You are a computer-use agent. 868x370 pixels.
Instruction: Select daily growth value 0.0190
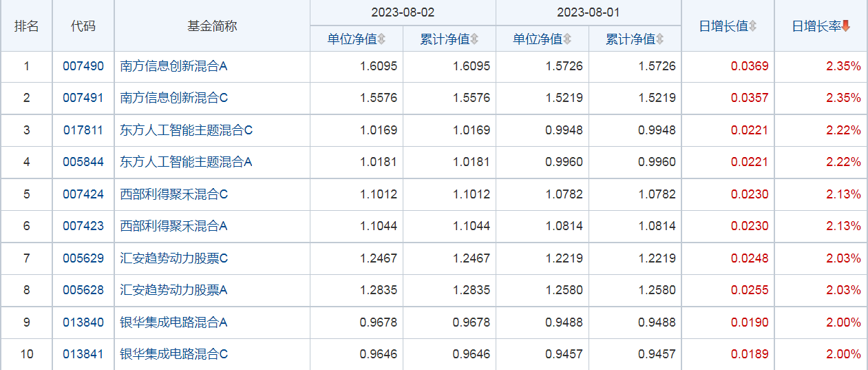tap(750, 322)
